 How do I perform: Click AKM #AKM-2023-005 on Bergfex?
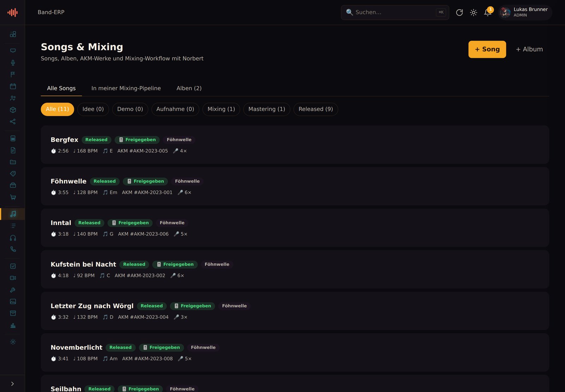[x=143, y=151]
